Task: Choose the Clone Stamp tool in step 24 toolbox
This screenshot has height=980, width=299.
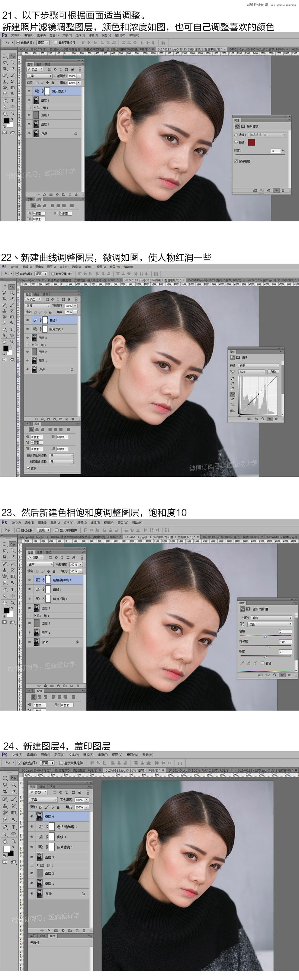Action: click(5, 806)
